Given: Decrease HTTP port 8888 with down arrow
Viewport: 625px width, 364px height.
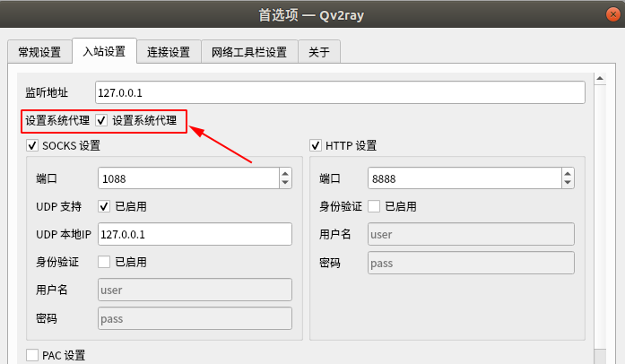Looking at the screenshot, I should coord(568,183).
